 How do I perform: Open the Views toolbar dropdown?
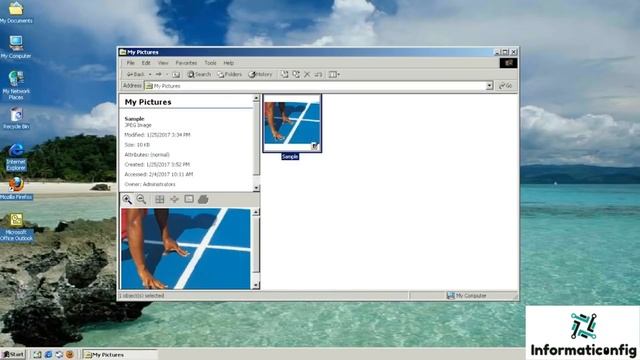click(334, 74)
